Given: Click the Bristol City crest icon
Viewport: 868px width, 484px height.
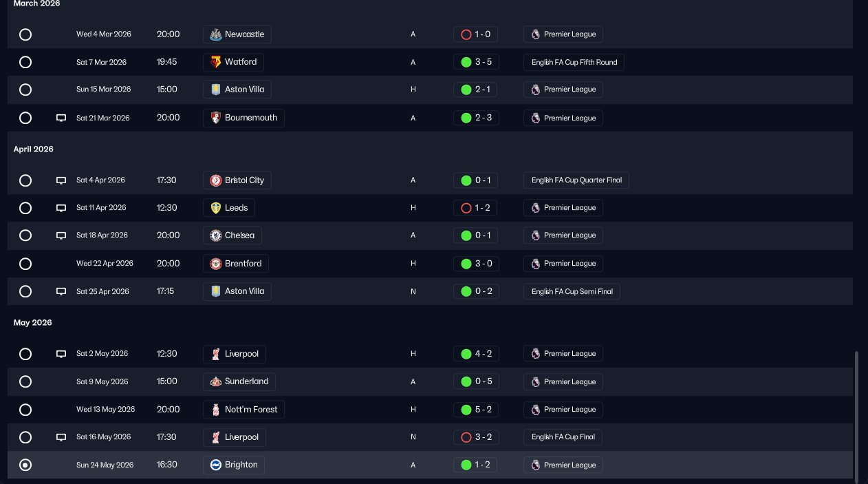Looking at the screenshot, I should tap(215, 180).
